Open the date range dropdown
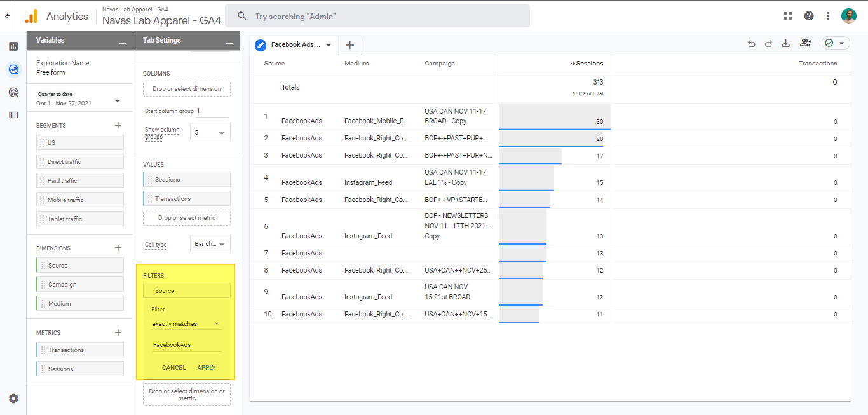The width and height of the screenshot is (868, 415). 118,102
